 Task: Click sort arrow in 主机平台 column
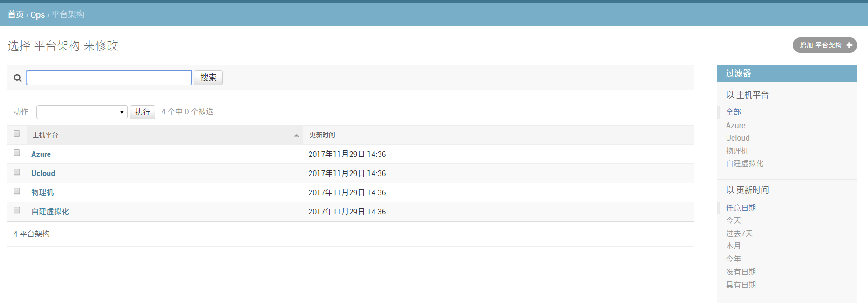(x=296, y=135)
